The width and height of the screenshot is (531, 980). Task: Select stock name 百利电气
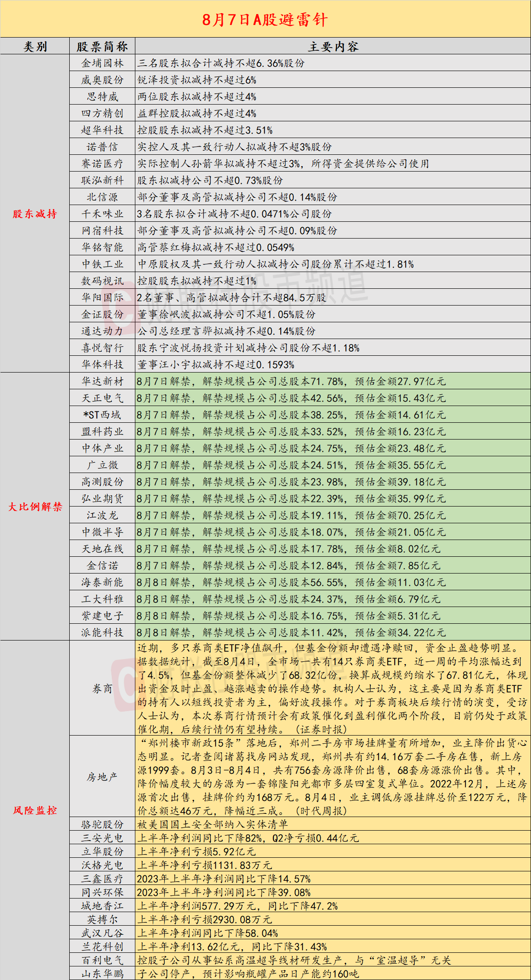click(x=102, y=961)
